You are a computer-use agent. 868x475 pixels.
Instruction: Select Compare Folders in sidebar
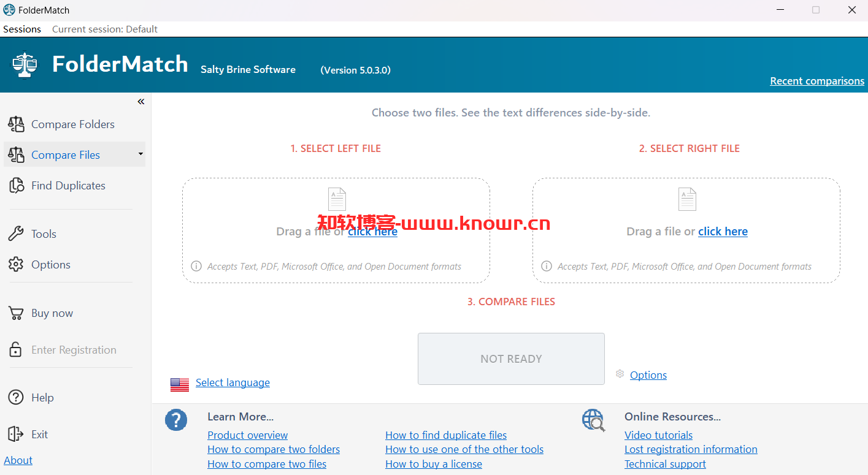(x=73, y=124)
